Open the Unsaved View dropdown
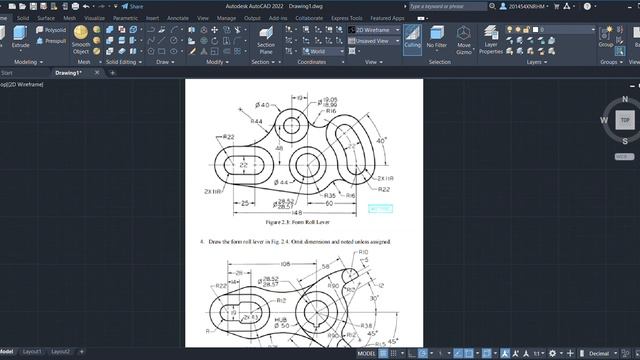Screen dimensions: 640x360 pos(374,41)
